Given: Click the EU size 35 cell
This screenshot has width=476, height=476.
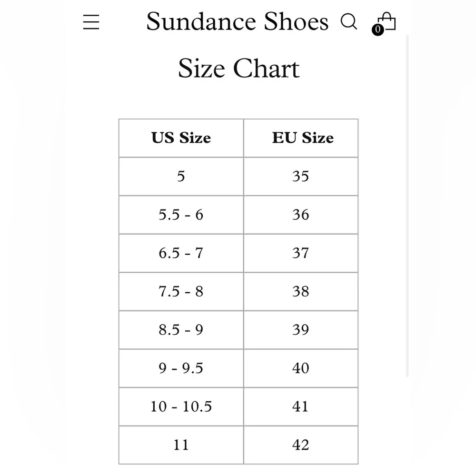Looking at the screenshot, I should [x=301, y=177].
